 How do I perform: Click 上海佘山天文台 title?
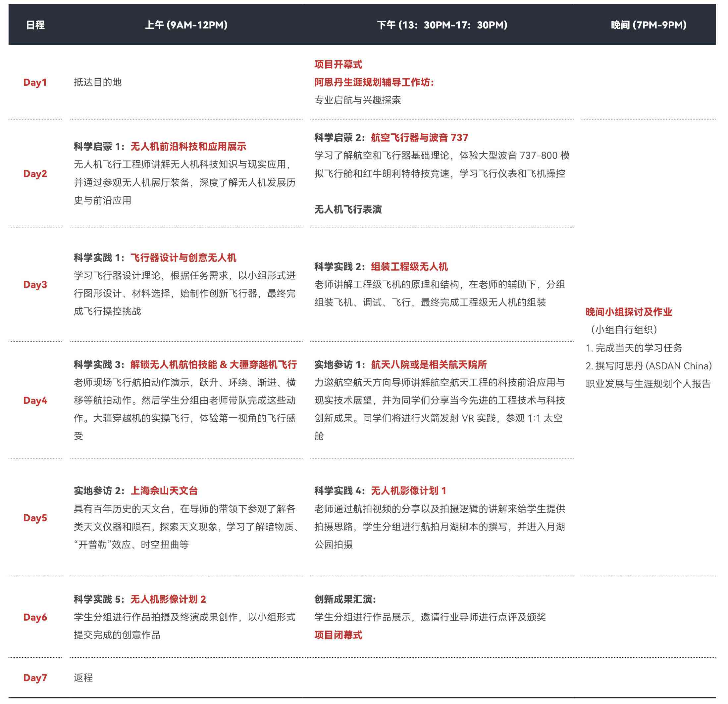coord(164,491)
